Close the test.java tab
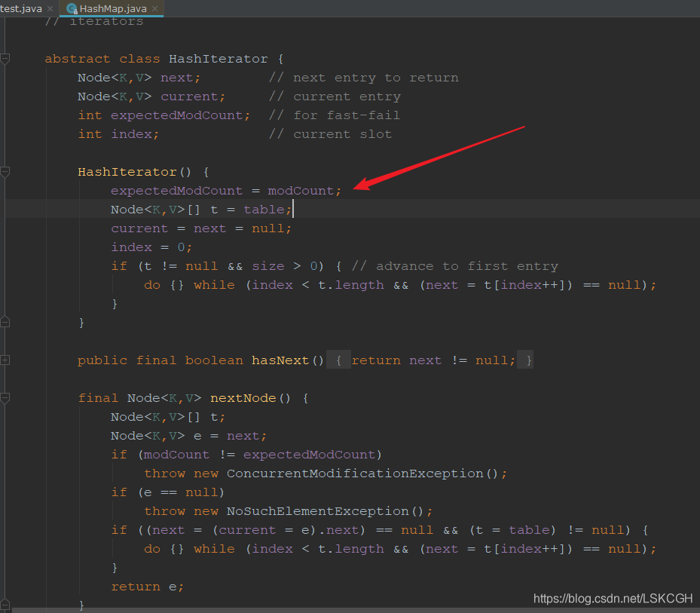Screen dimensions: 700x613 click(x=50, y=8)
